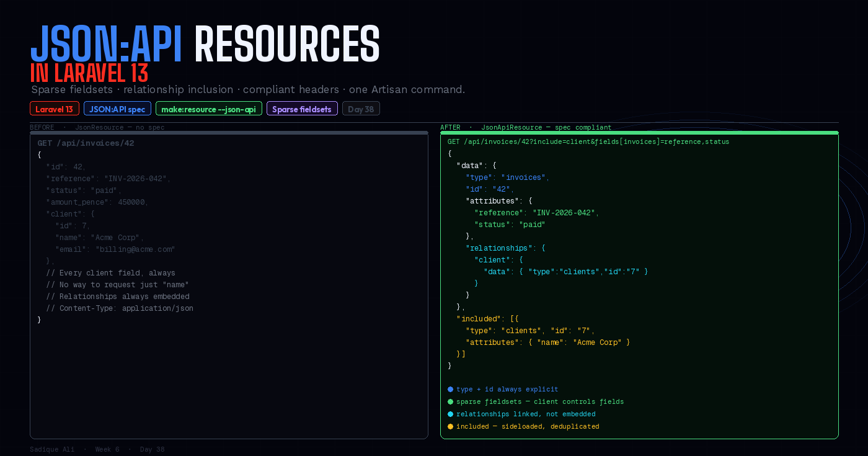The image size is (868, 456).
Task: Toggle the "Laravel 13" badge
Action: [x=54, y=108]
